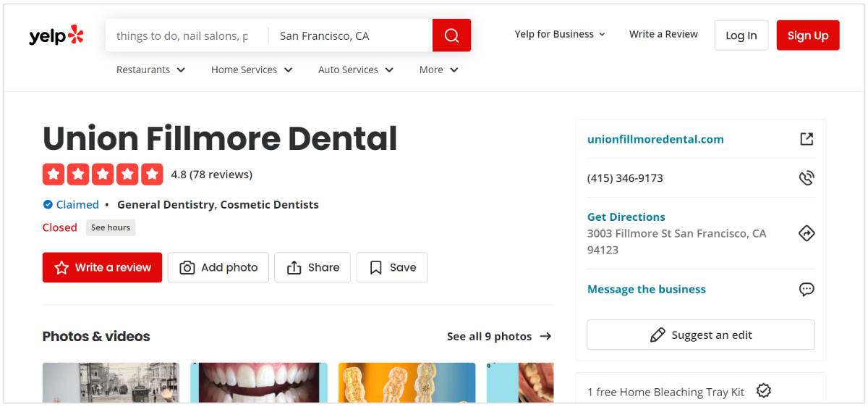Open the Yelp for Business dropdown
The image size is (868, 407).
(560, 34)
